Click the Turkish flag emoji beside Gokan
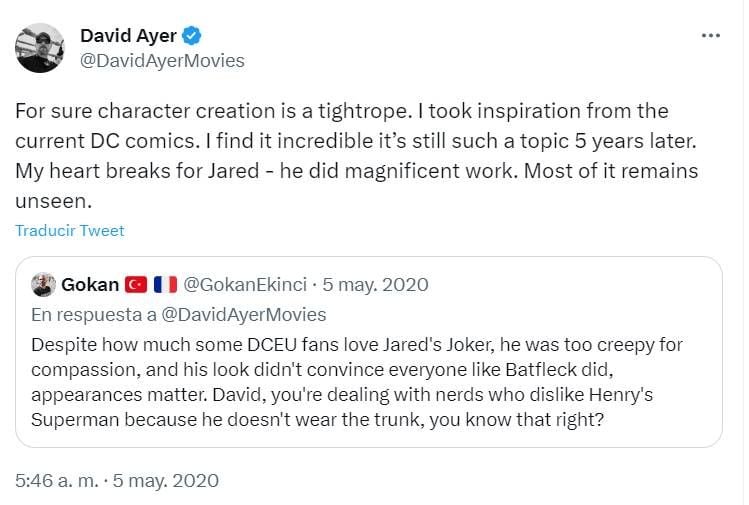The image size is (749, 505). 138,285
